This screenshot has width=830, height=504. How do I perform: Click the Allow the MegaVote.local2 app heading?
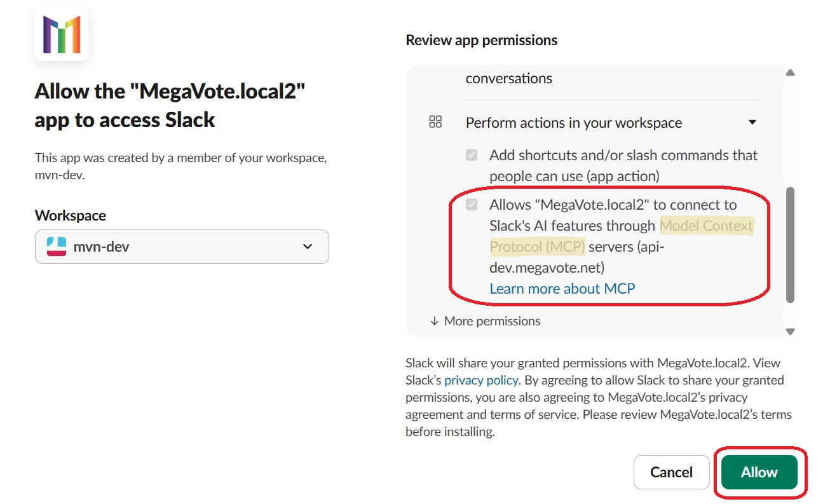170,106
